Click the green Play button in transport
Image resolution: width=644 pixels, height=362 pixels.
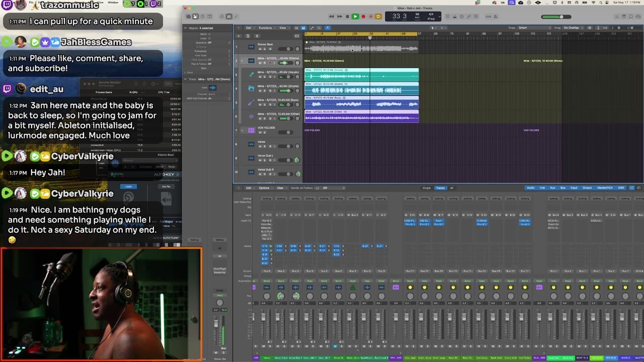click(355, 17)
